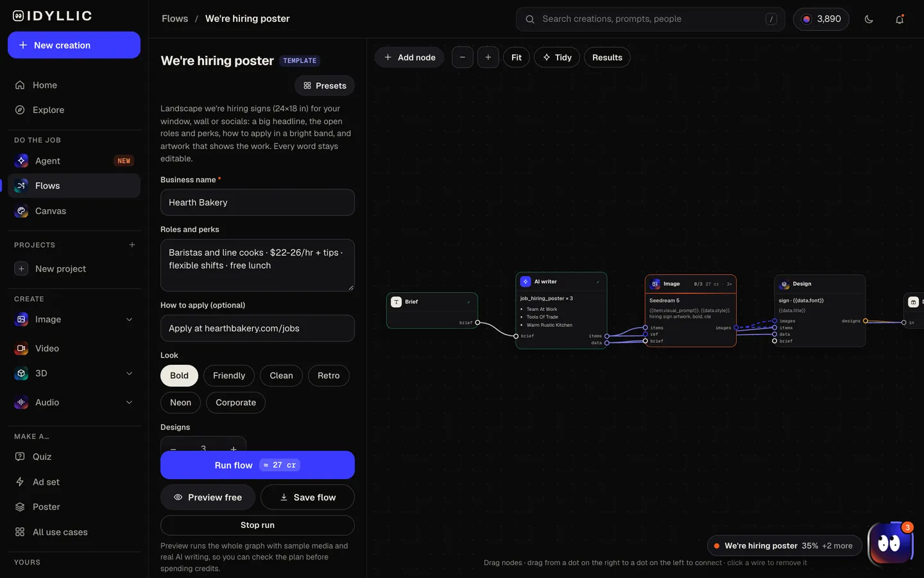Select the Retro look
Viewport: 924px width, 578px height.
(x=329, y=376)
